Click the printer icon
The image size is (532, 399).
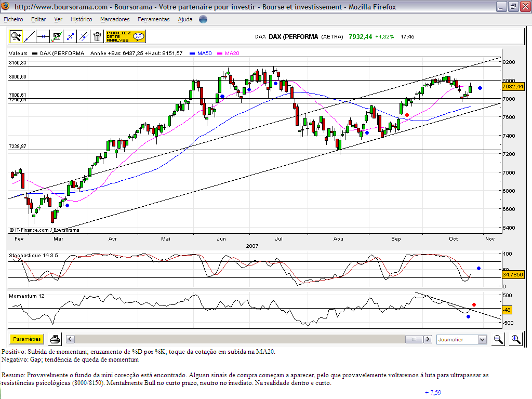pyautogui.click(x=55, y=339)
